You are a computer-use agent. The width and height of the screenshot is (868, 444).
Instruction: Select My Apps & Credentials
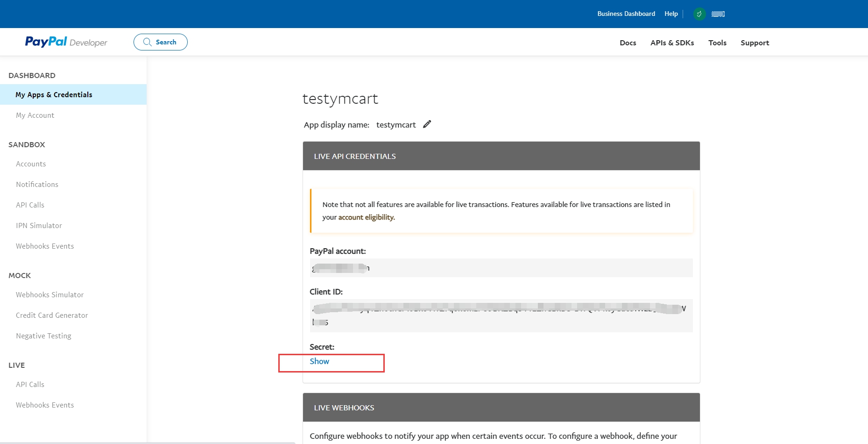coord(73,94)
